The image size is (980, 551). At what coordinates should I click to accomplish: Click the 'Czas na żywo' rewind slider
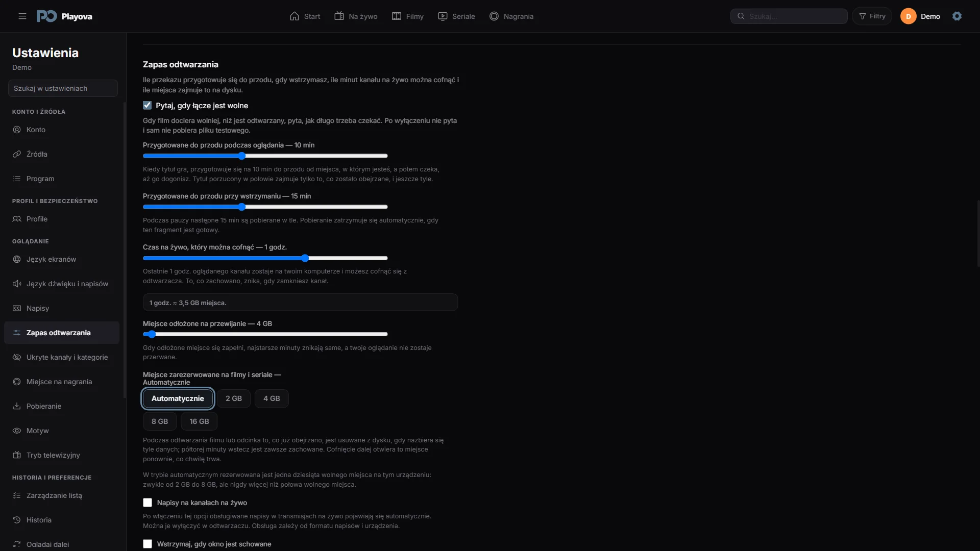(265, 258)
